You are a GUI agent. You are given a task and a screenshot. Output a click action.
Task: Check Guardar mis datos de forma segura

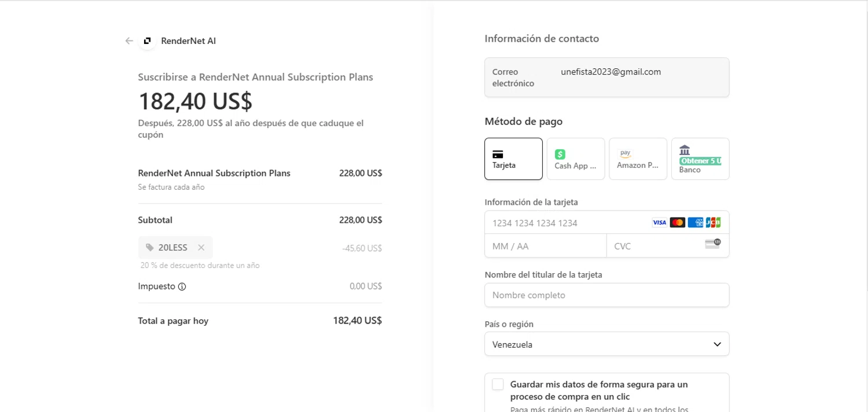pyautogui.click(x=498, y=385)
